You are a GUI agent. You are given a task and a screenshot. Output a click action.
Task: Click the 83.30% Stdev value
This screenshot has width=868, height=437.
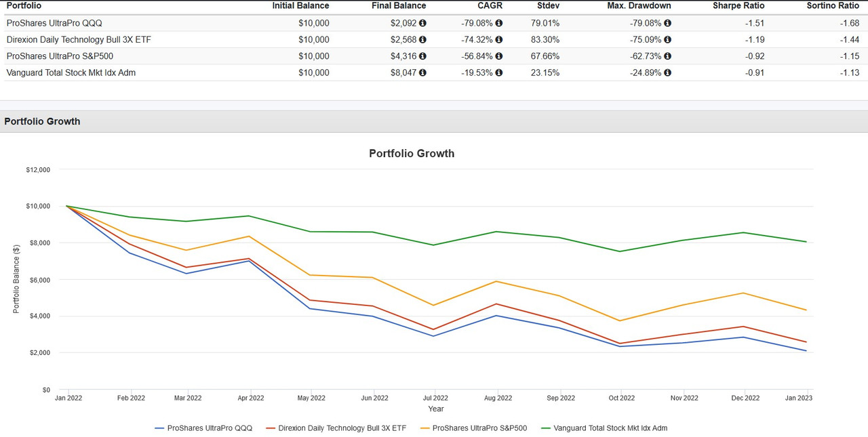pyautogui.click(x=545, y=40)
